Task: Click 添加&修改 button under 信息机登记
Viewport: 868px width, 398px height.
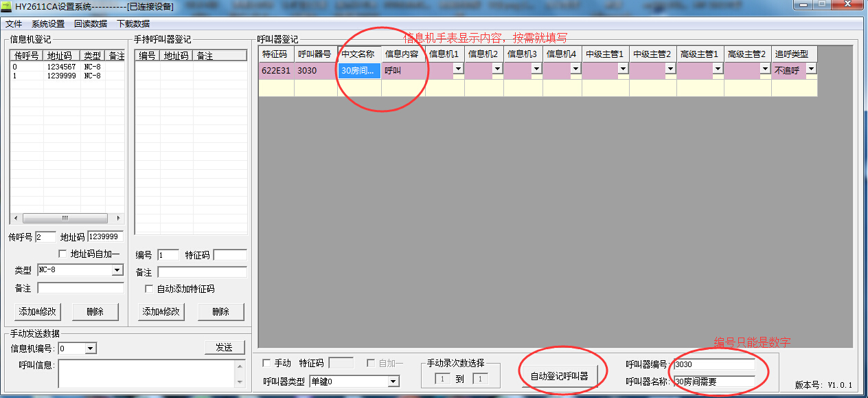Action: 37,311
